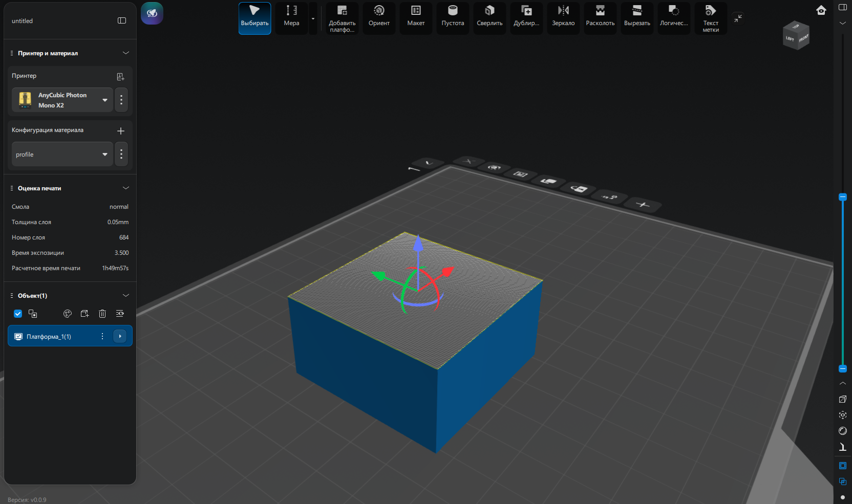Uncheck the select-all objects checkbox
Image resolution: width=852 pixels, height=504 pixels.
tap(18, 314)
